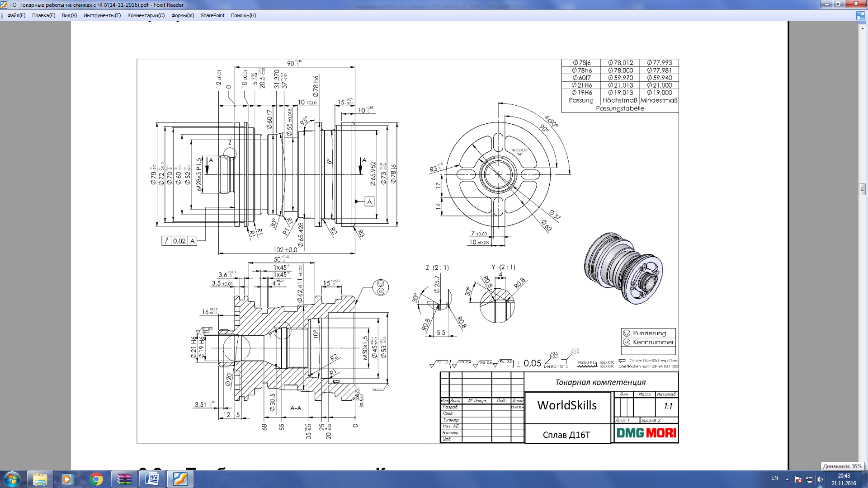The height and width of the screenshot is (488, 868).
Task: Click the vertical scrollbar thumb
Action: tap(862, 189)
